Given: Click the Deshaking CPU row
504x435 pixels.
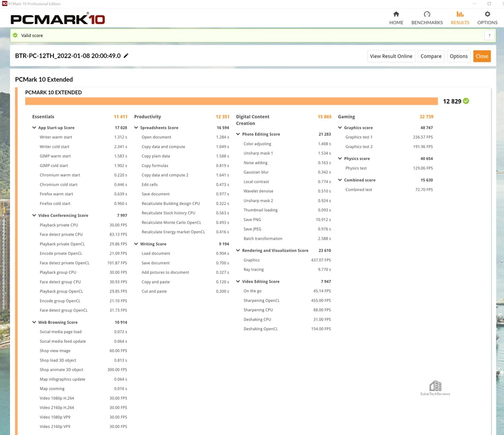Looking at the screenshot, I should point(287,319).
